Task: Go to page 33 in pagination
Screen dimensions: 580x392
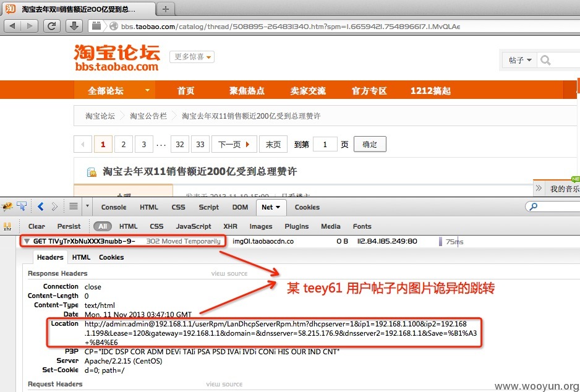Action: [x=200, y=144]
